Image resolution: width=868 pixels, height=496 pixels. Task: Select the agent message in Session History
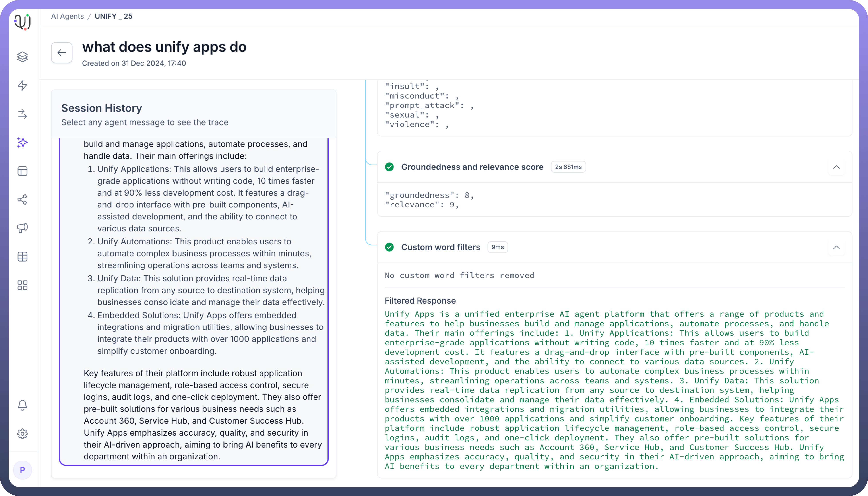194,300
